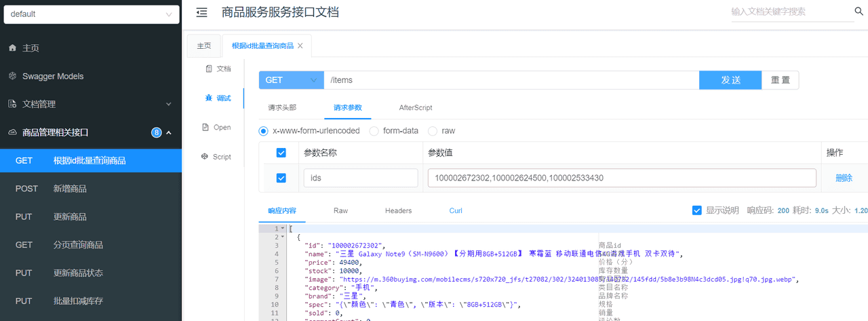This screenshot has width=868, height=321.
Task: Select PUT 更新商品 interface
Action: 91,216
